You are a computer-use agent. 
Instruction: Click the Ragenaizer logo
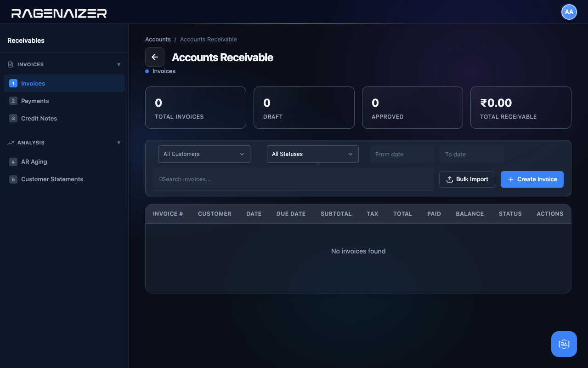(x=59, y=13)
